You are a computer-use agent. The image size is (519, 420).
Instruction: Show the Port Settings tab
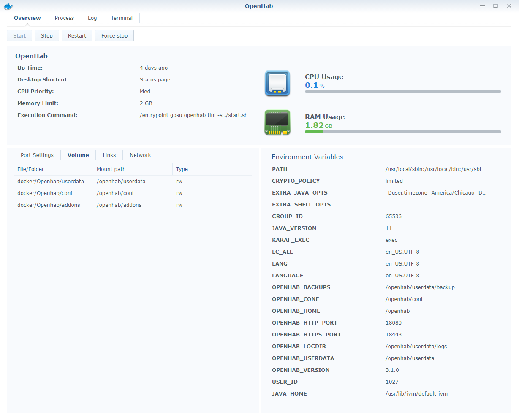37,155
